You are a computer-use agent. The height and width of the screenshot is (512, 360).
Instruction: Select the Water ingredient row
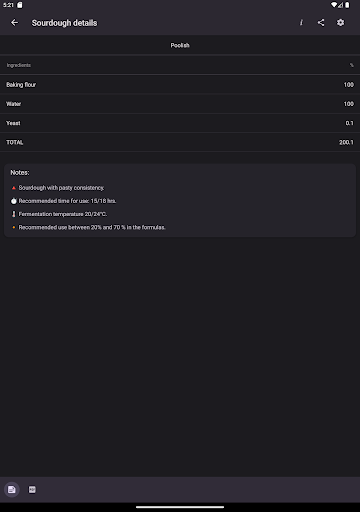point(180,104)
